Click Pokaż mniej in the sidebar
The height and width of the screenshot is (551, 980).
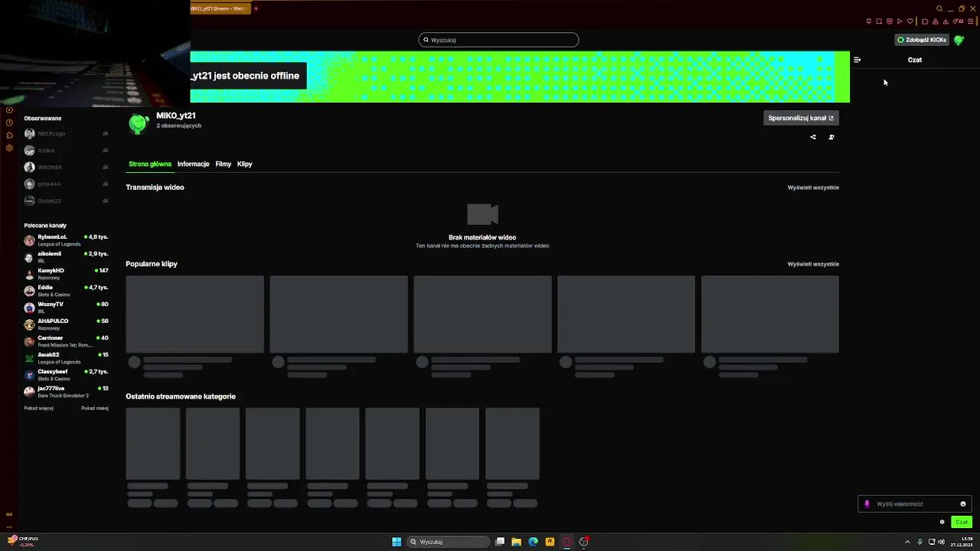95,409
